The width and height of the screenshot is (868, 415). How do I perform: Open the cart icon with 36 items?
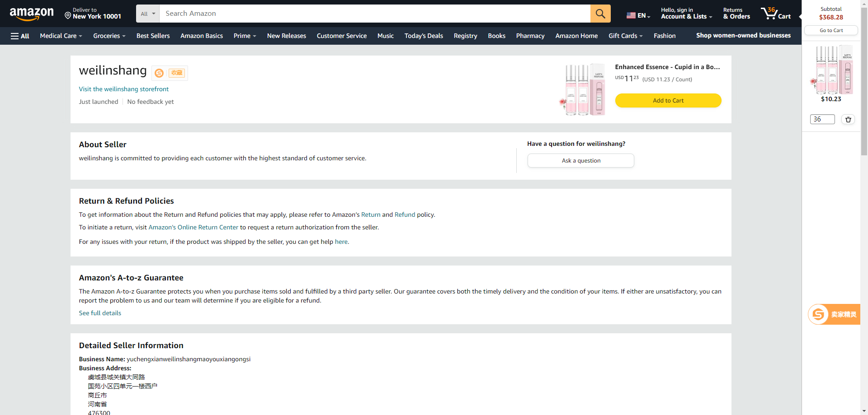(x=776, y=14)
